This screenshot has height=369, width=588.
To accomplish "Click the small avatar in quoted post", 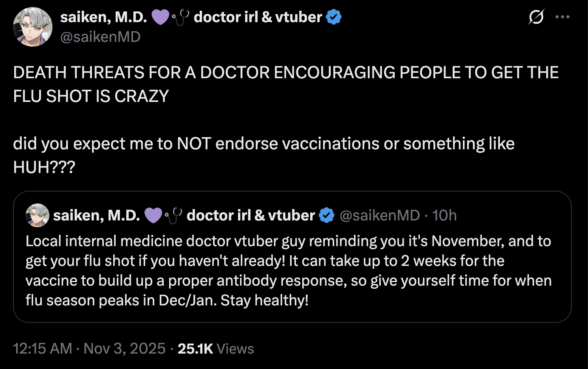I will [37, 215].
